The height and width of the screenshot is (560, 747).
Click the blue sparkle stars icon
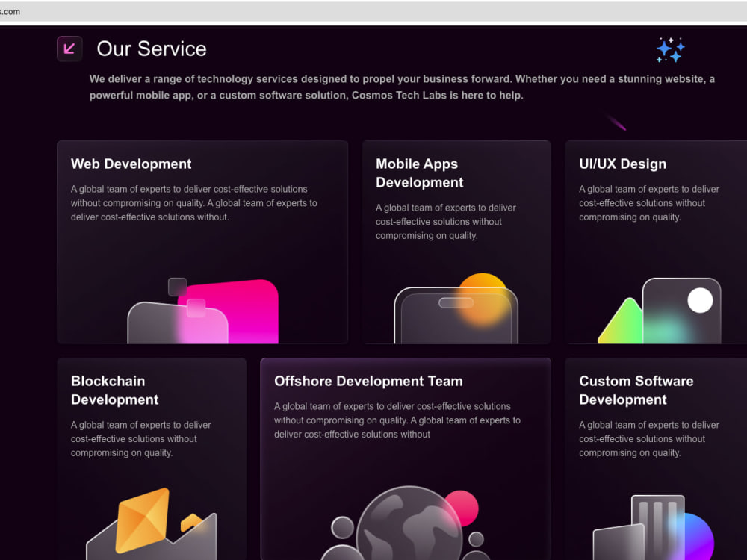click(x=671, y=50)
